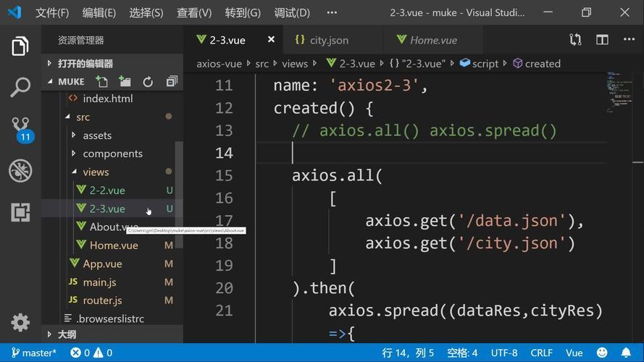This screenshot has width=644, height=362.
Task: Open the 调试(D) menu
Action: click(x=292, y=13)
